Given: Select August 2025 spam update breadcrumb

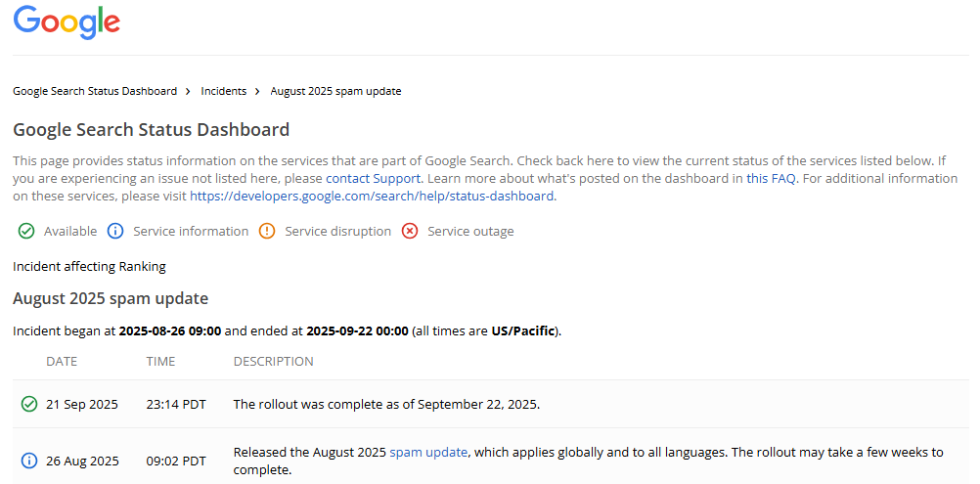Looking at the screenshot, I should (335, 91).
